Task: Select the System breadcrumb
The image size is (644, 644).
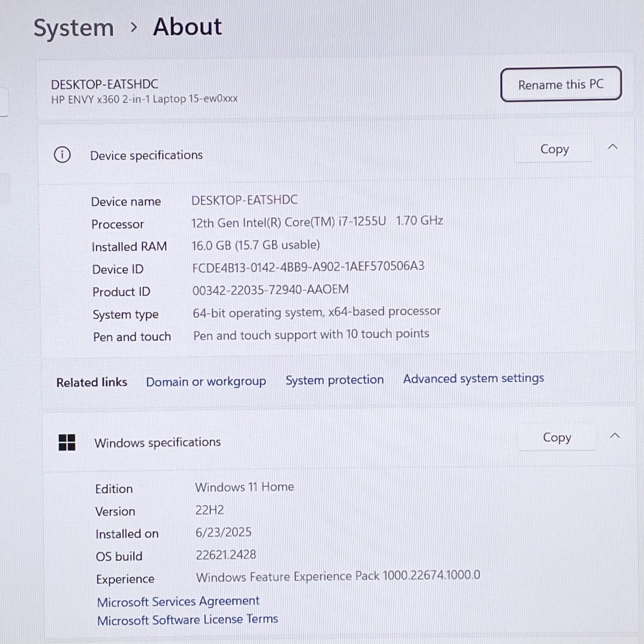Action: [x=74, y=27]
